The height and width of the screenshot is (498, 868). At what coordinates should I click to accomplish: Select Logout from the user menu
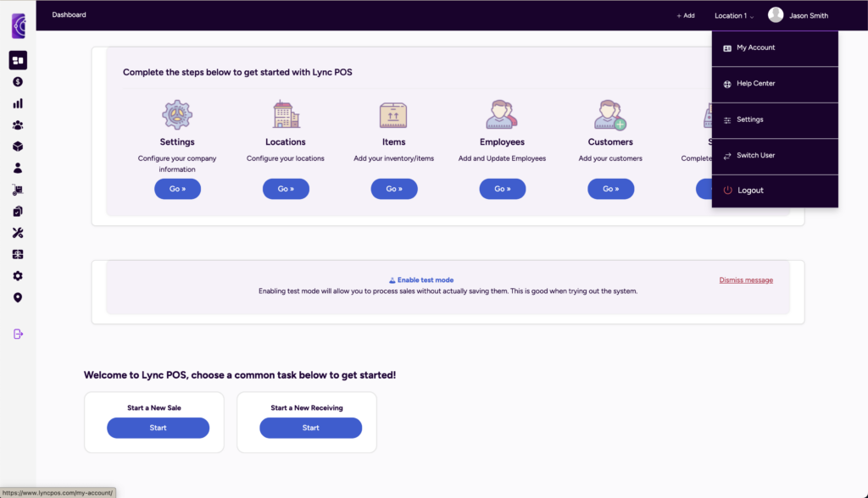(750, 191)
